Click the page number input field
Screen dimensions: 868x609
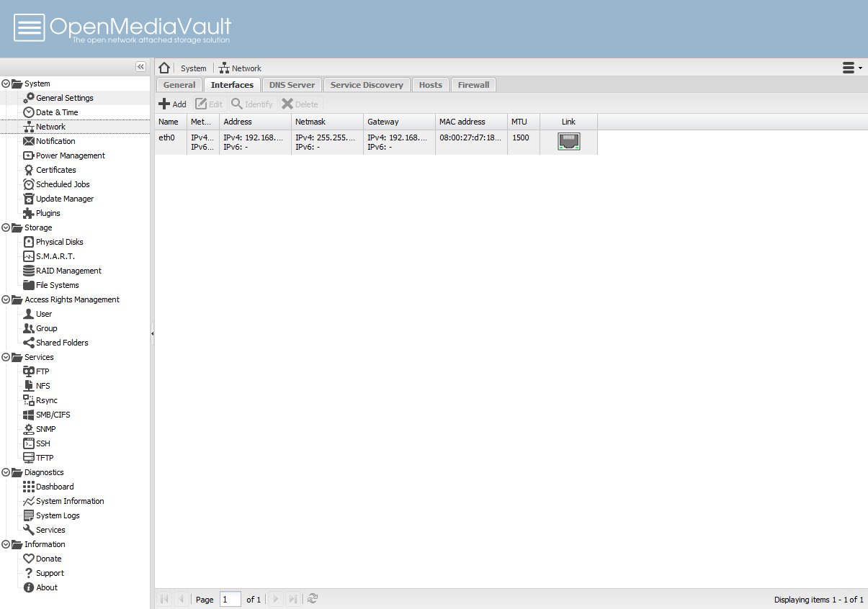click(x=231, y=599)
